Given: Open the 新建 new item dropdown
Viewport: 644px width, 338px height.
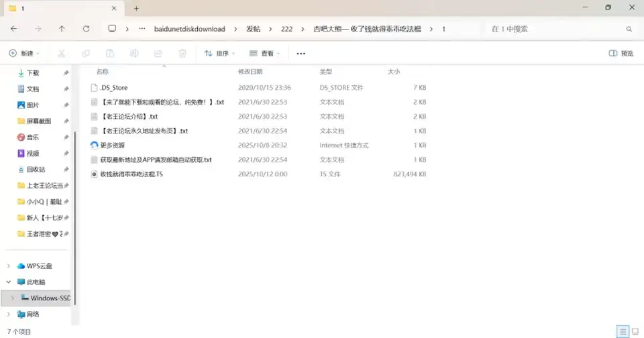Looking at the screenshot, I should tap(24, 54).
